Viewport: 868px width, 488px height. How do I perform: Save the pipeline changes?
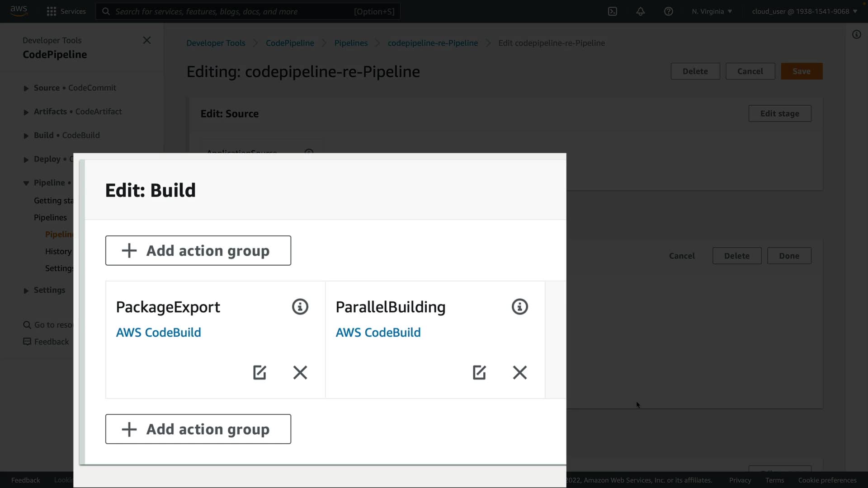pos(801,71)
